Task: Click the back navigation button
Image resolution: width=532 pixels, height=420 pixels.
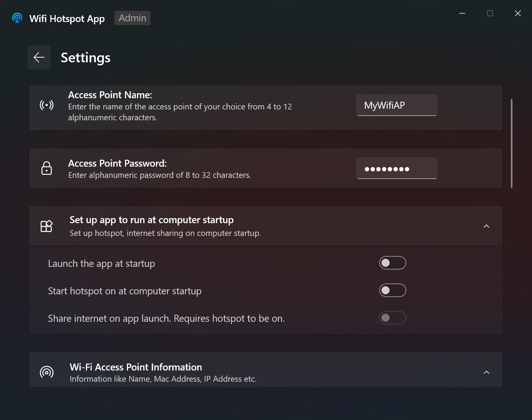Action: tap(39, 57)
